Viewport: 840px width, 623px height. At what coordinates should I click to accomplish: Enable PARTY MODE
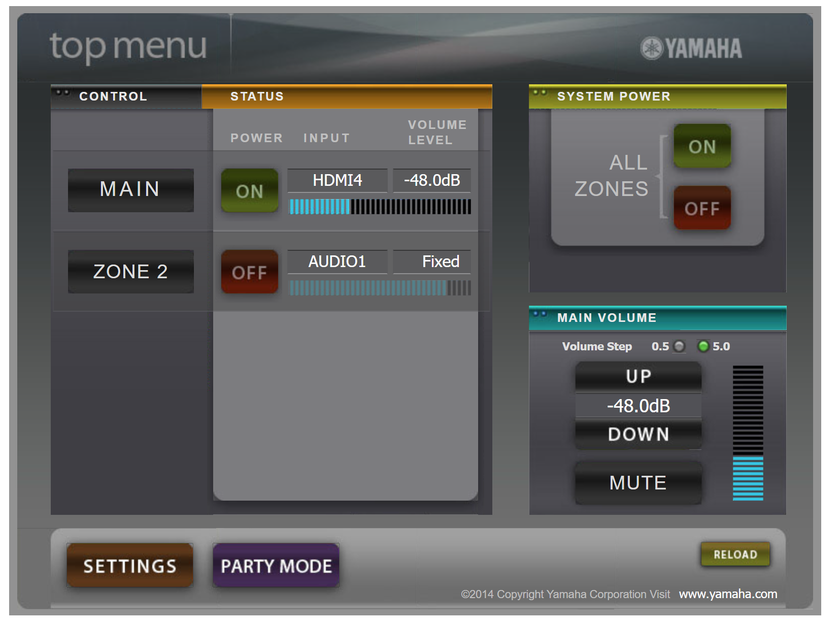[275, 565]
